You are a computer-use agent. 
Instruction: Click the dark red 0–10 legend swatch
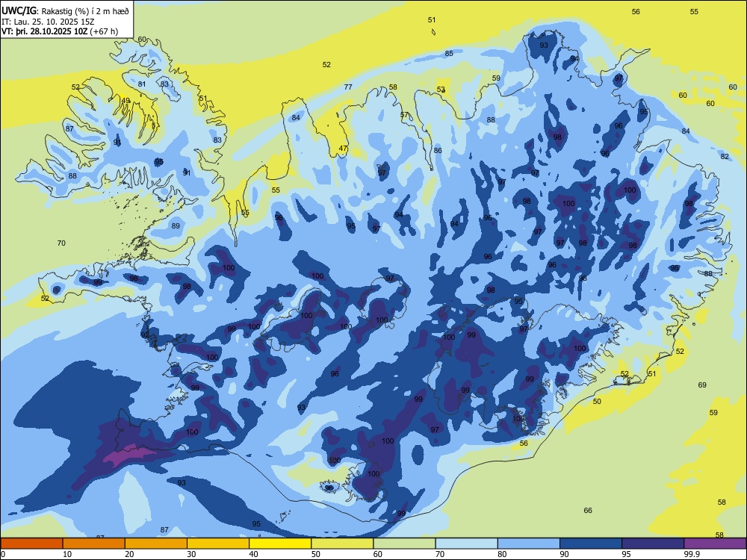pyautogui.click(x=31, y=544)
